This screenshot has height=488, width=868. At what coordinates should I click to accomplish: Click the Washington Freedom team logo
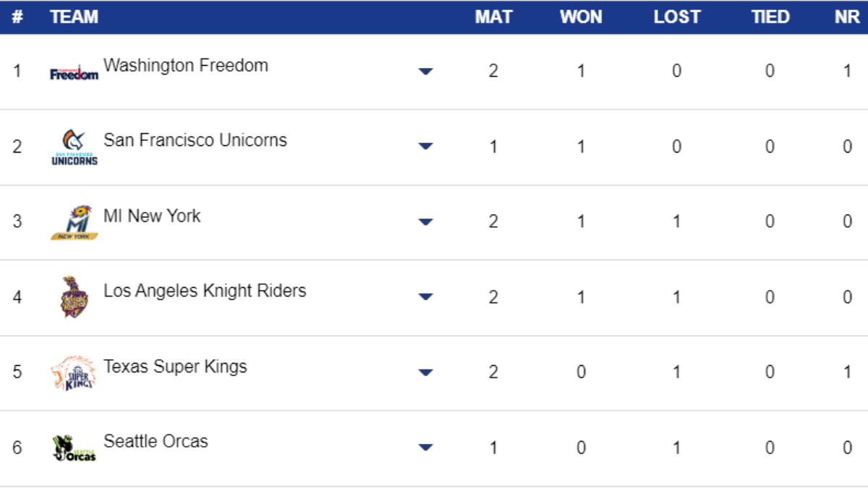[74, 72]
